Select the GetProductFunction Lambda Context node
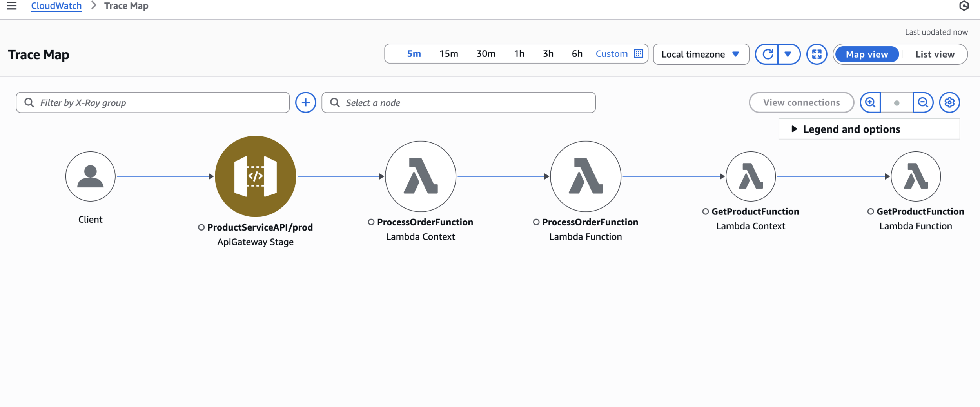980x407 pixels. (751, 176)
